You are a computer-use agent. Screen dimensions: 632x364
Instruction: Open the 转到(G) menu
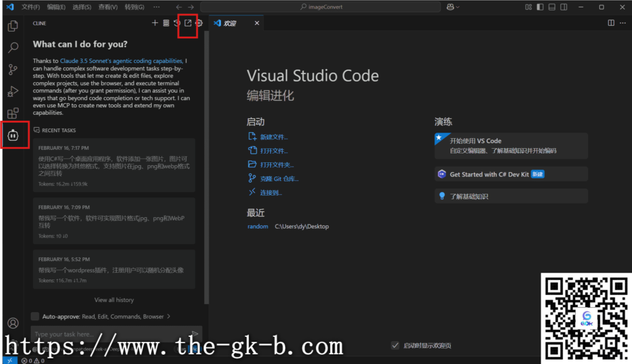tap(134, 7)
